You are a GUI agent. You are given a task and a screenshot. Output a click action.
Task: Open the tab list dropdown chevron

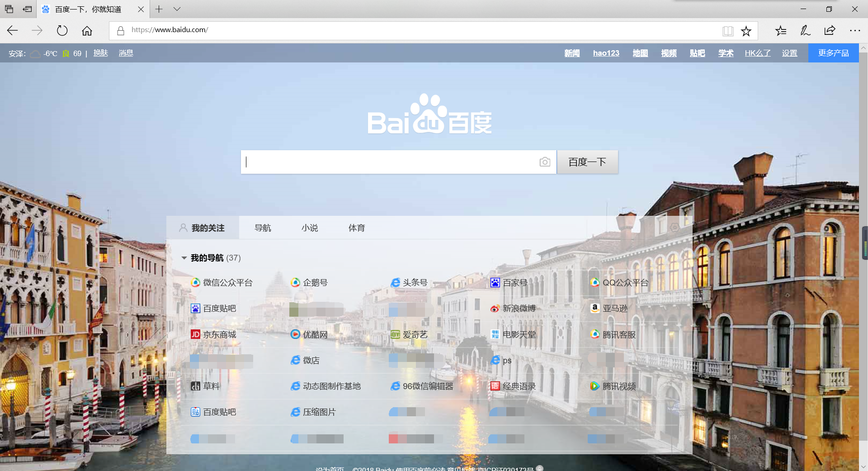click(177, 9)
